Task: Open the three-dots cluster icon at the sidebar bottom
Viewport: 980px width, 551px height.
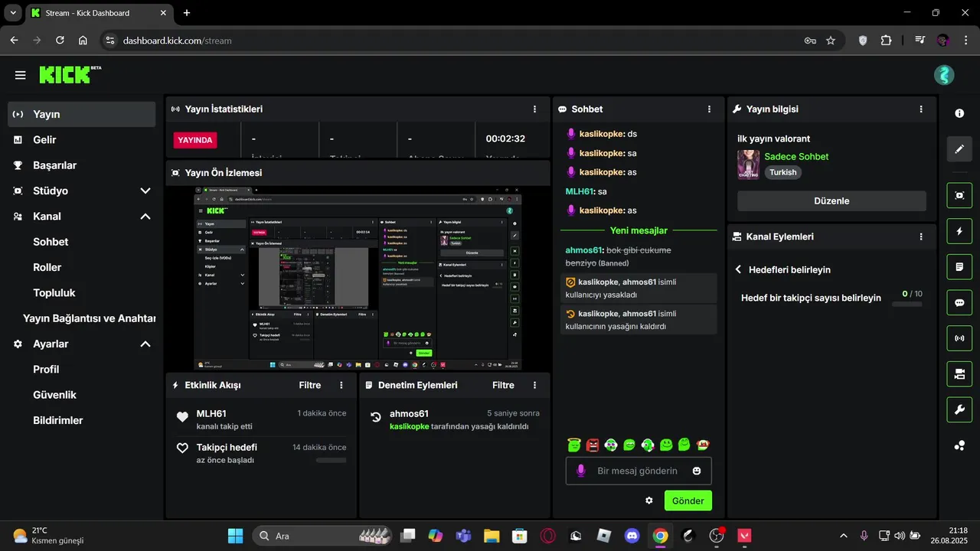Action: (959, 445)
